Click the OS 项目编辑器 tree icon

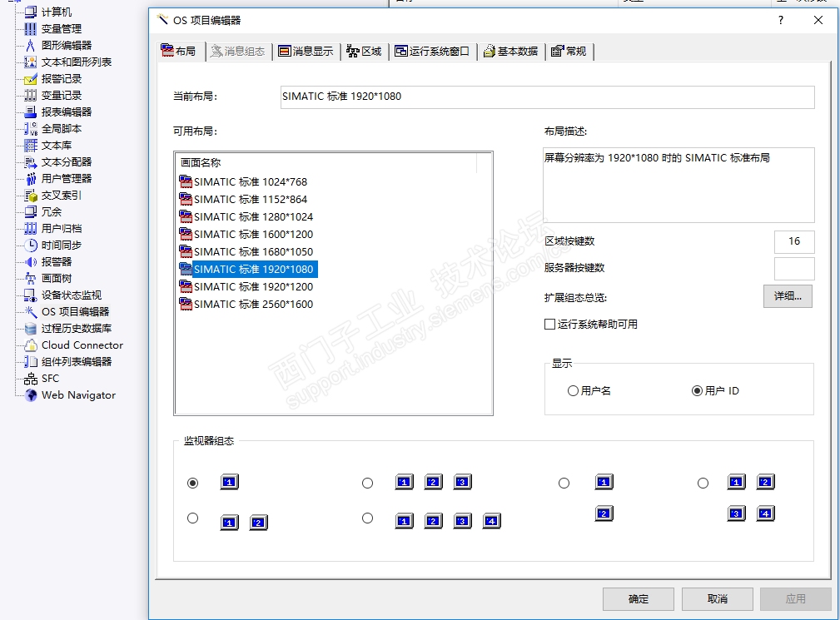(x=31, y=311)
